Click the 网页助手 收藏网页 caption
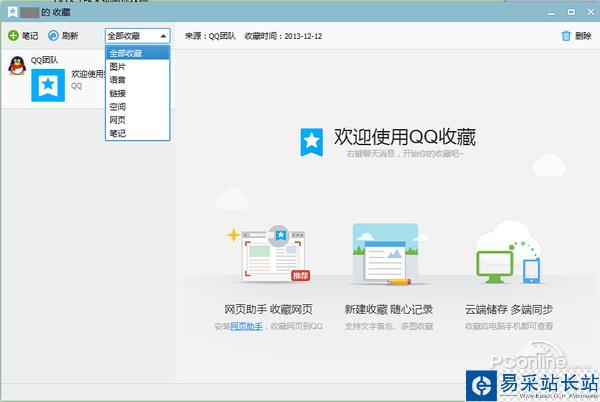Image resolution: width=600 pixels, height=402 pixels. (x=268, y=309)
